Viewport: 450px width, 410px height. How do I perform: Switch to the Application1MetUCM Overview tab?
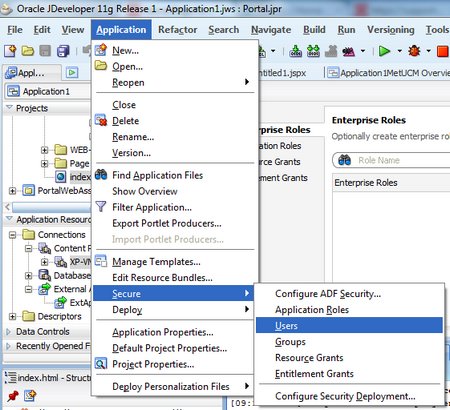[x=388, y=73]
